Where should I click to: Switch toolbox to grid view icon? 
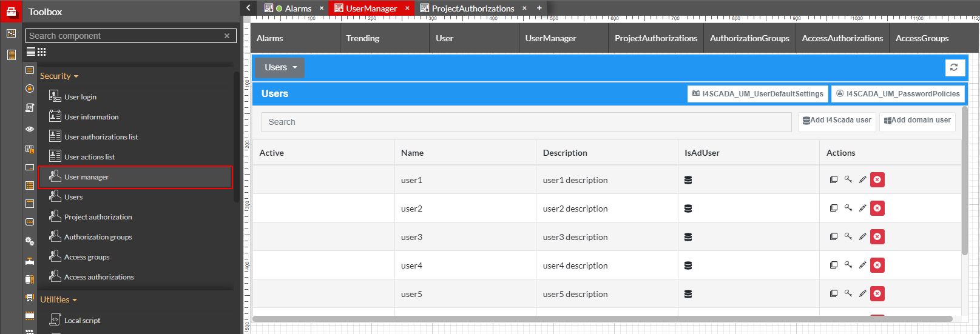tap(42, 52)
